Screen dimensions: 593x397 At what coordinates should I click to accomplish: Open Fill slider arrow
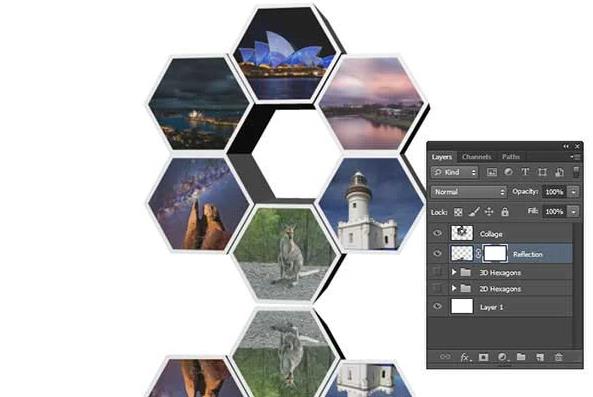[574, 212]
